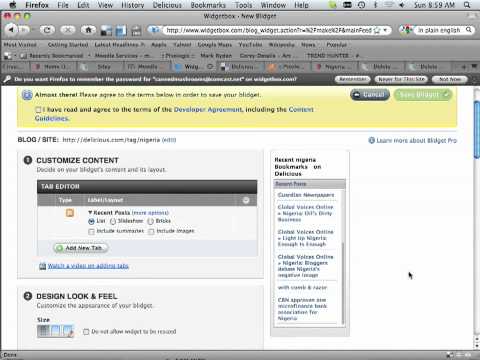Click the Firefox back navigation arrow
This screenshot has width=480, height=360.
pyautogui.click(x=12, y=30)
